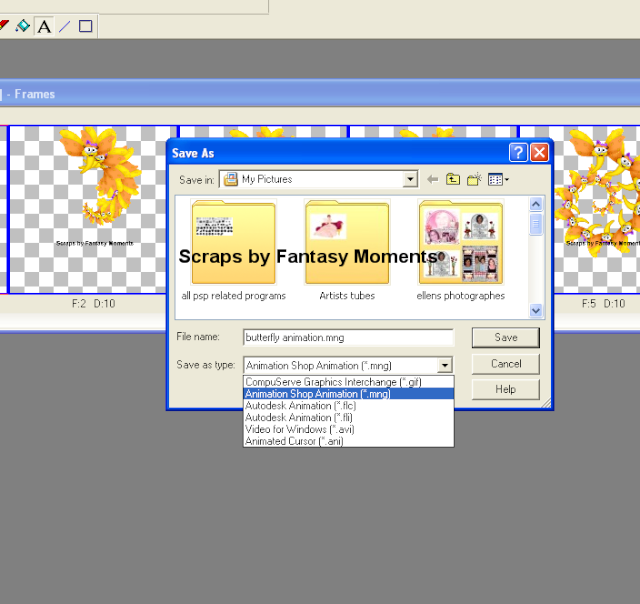Screen dimensions: 640x604
Task: Close the Save As dialog
Action: coord(539,153)
